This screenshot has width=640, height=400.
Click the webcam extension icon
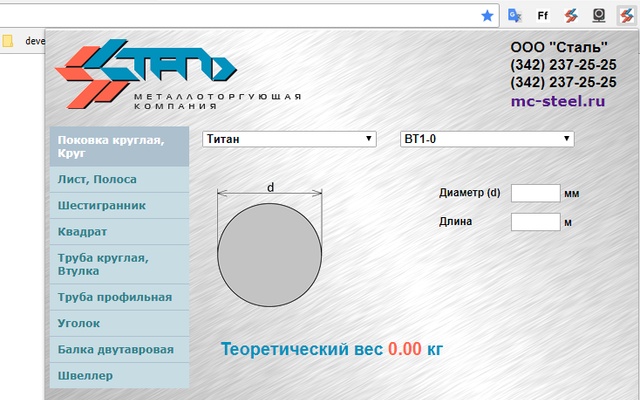(x=599, y=15)
